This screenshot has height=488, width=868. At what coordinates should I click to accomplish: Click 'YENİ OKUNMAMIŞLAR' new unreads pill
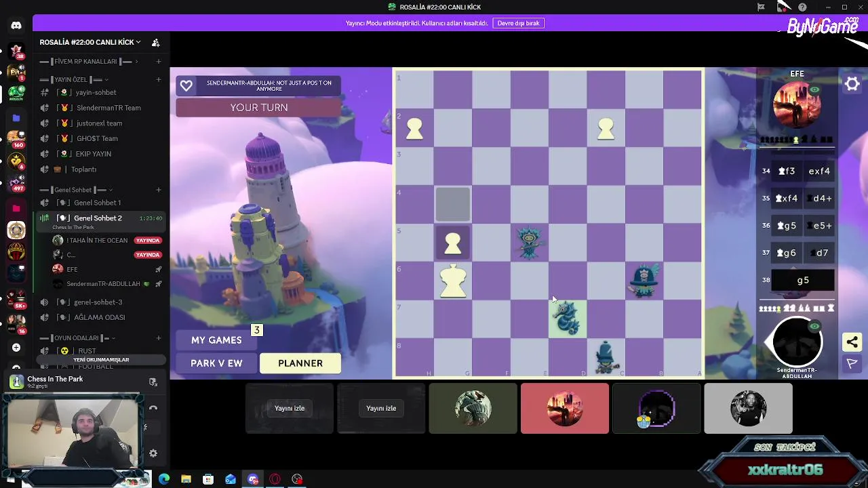[100, 360]
